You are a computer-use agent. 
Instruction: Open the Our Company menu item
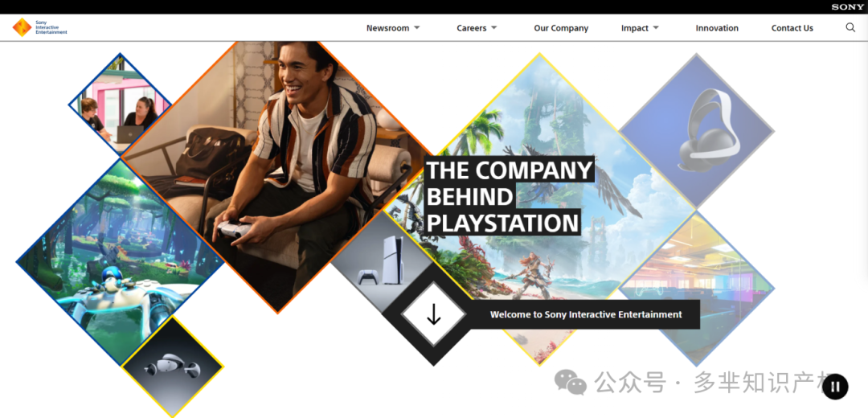click(561, 28)
